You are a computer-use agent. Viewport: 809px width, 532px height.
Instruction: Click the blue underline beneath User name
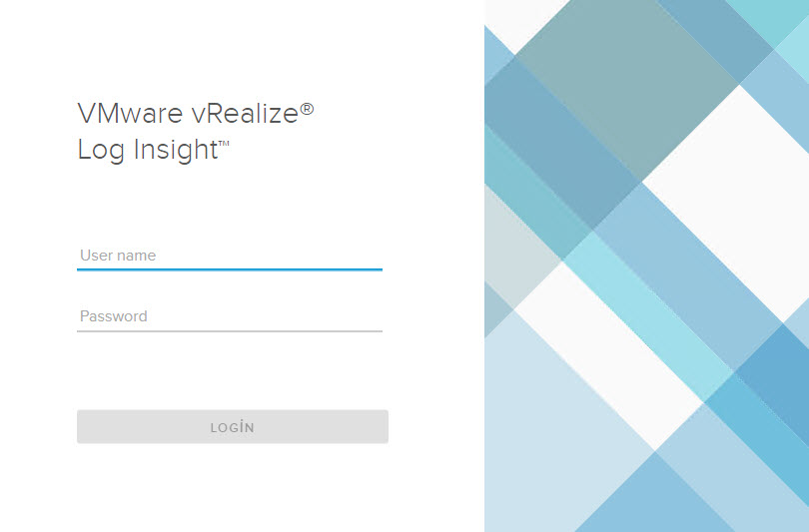click(x=229, y=269)
